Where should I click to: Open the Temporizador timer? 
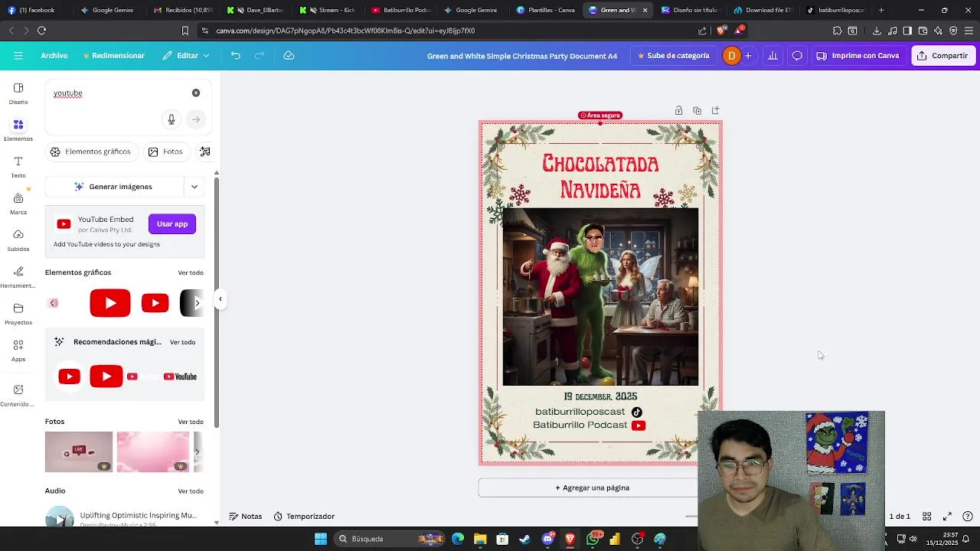click(x=304, y=517)
